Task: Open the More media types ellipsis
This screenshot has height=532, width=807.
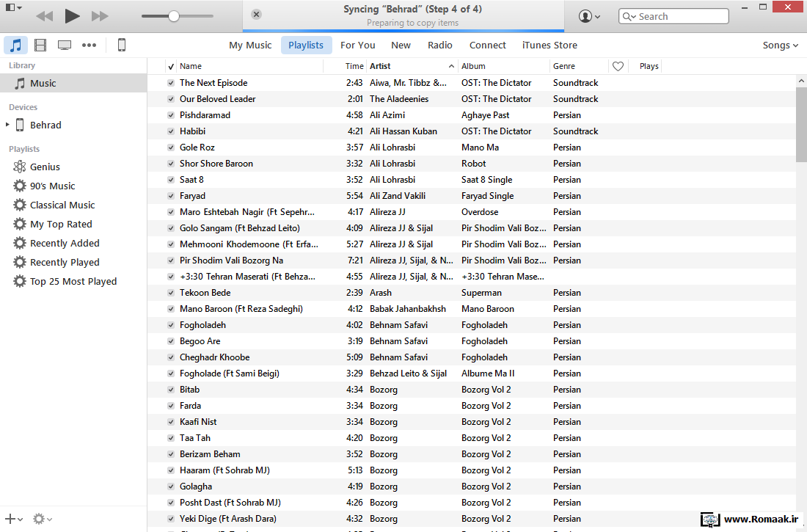Action: click(x=89, y=45)
